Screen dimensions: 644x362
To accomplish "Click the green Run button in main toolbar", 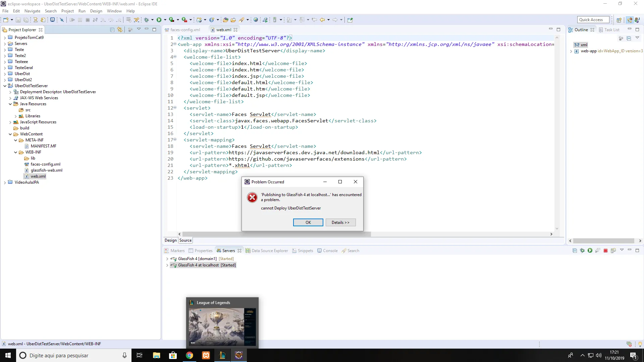I will pos(159,20).
